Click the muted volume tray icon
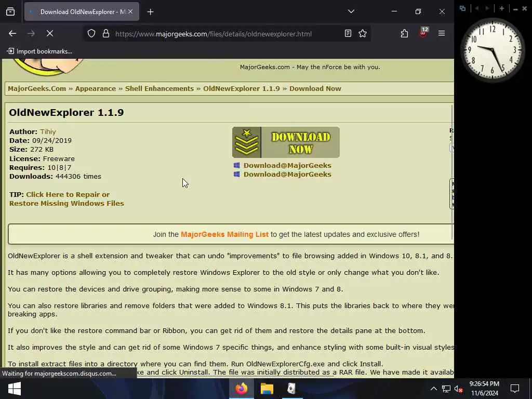The image size is (532, 399). (x=458, y=389)
